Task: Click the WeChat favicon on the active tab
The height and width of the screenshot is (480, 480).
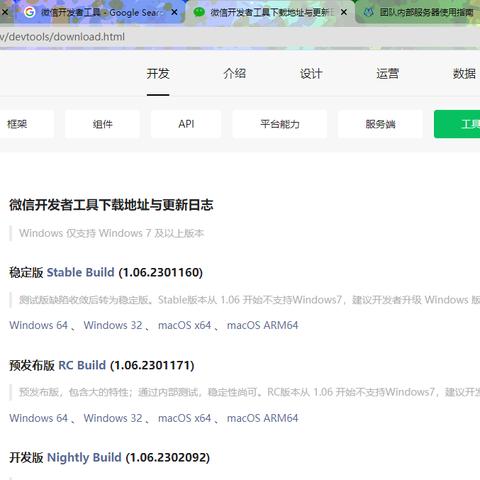Action: click(x=199, y=12)
